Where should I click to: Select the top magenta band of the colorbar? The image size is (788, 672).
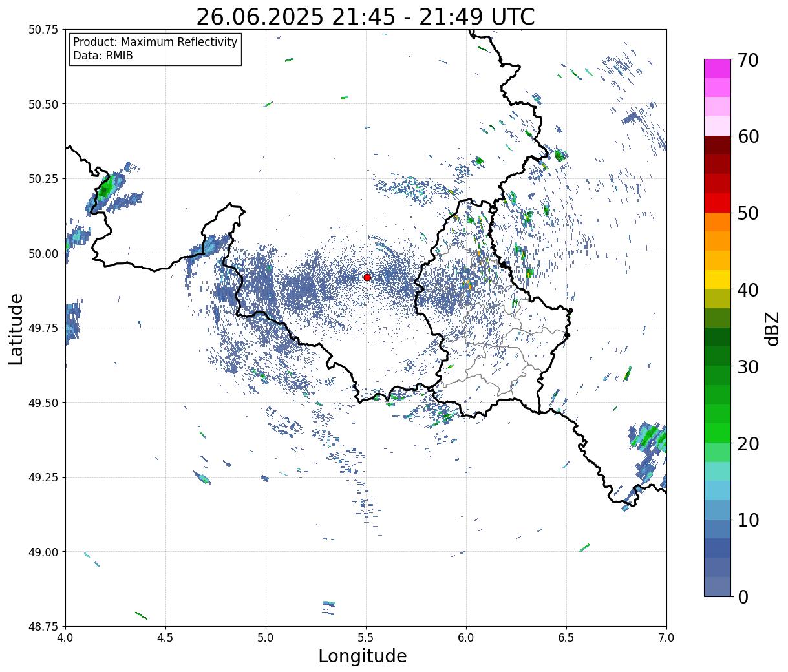(718, 68)
